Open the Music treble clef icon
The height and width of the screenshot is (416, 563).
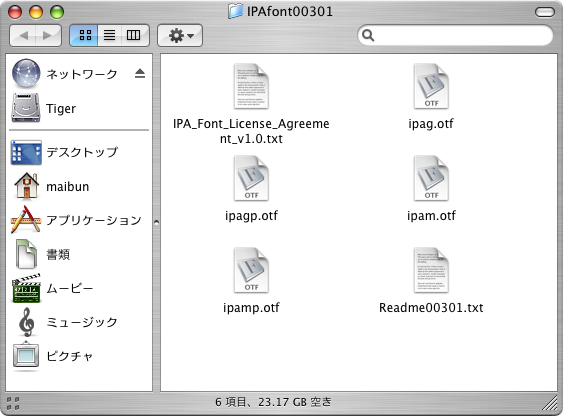pos(27,322)
